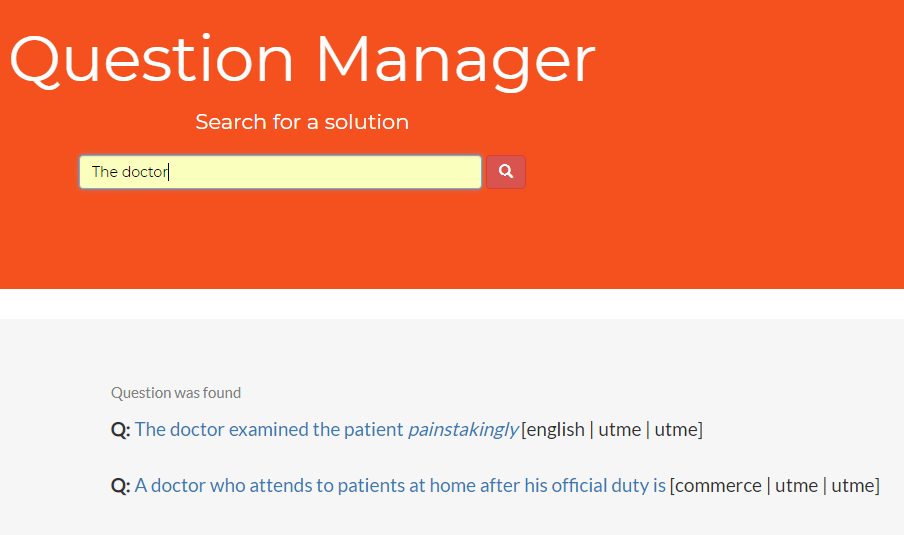The width and height of the screenshot is (904, 535).
Task: Click the "commerce" subject tag
Action: click(x=717, y=486)
